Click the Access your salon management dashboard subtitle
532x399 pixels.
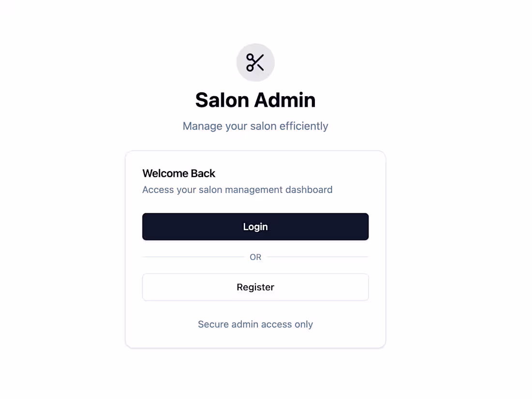coord(237,190)
